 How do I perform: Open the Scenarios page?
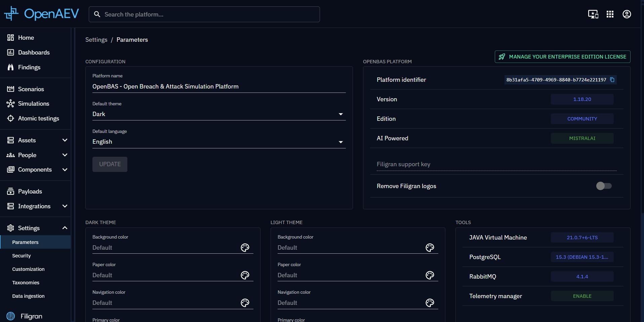click(x=31, y=89)
